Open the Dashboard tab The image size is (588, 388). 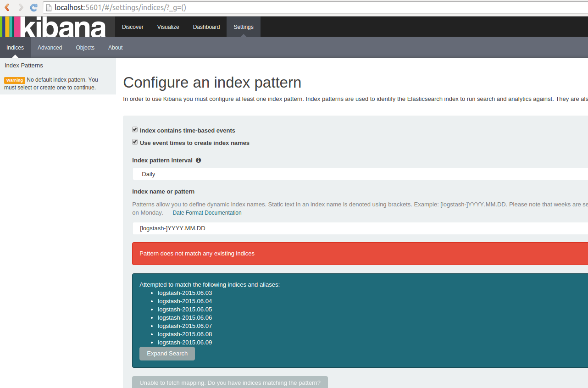click(x=206, y=27)
